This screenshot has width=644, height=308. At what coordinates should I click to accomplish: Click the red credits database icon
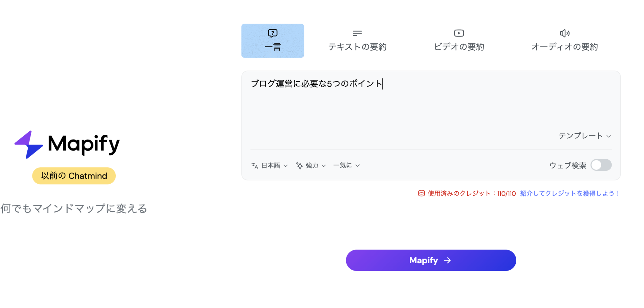(x=421, y=194)
